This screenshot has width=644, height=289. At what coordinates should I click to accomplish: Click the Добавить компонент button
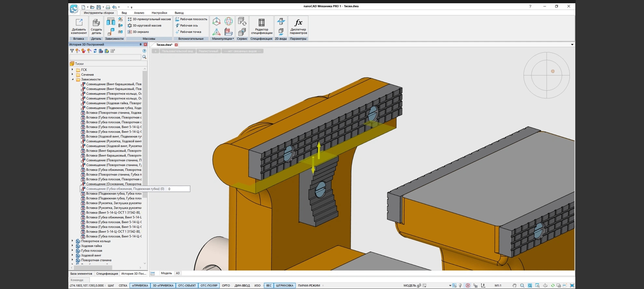pyautogui.click(x=79, y=26)
